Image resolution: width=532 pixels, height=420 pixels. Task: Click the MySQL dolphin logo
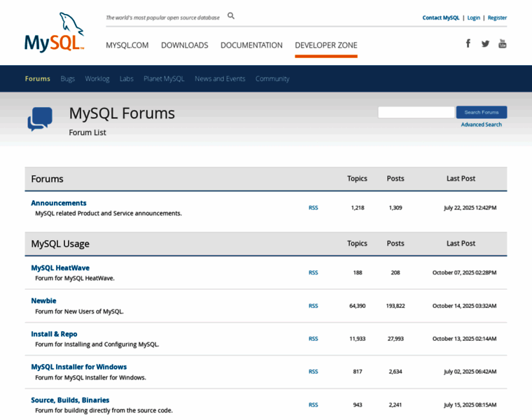tap(55, 33)
